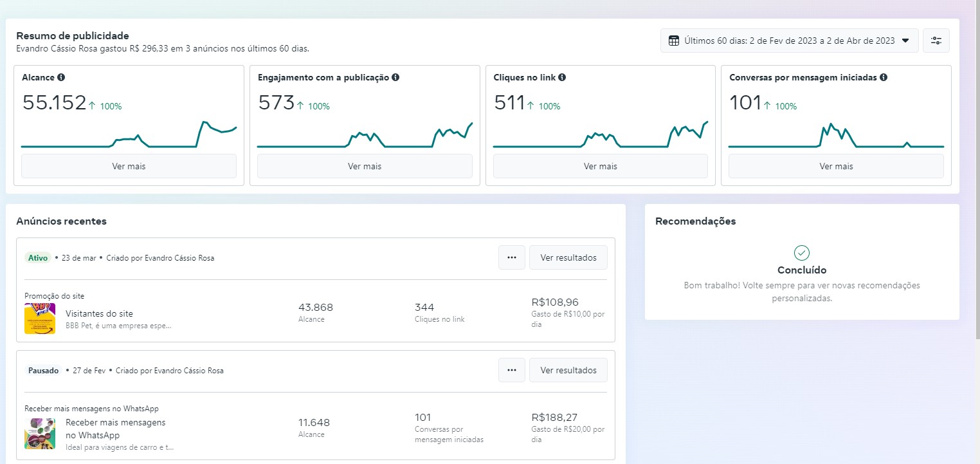This screenshot has height=464, width=980.
Task: Click the Visitantes do site ad title
Action: coord(99,313)
